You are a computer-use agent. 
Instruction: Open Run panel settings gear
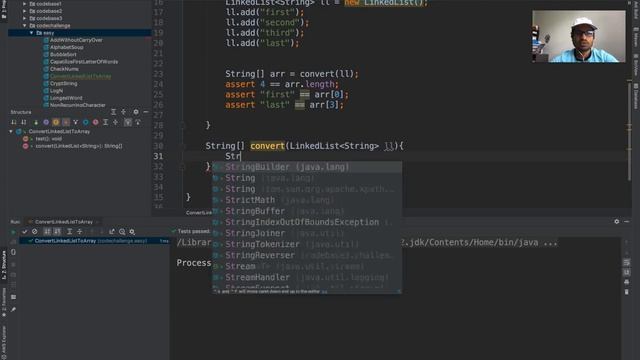[x=617, y=221]
